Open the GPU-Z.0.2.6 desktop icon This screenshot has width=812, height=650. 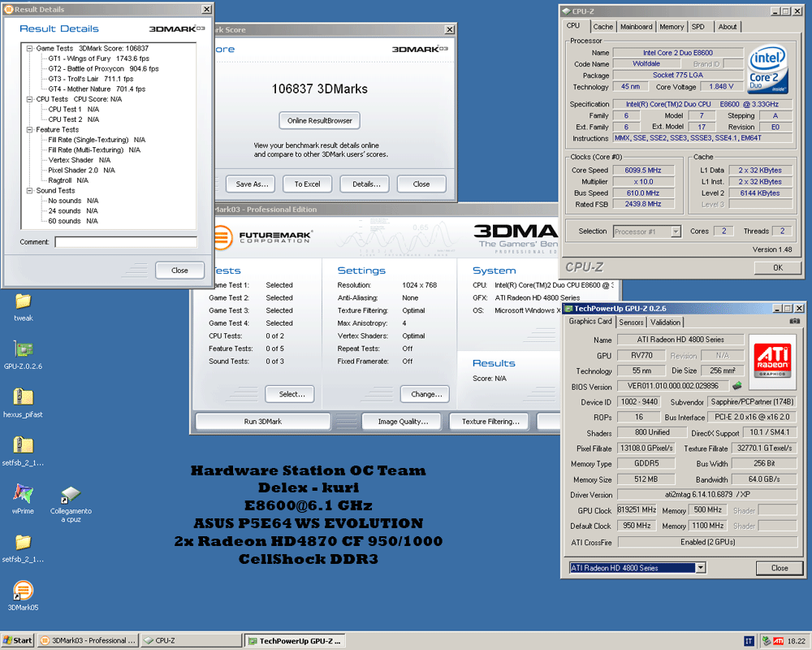[24, 350]
